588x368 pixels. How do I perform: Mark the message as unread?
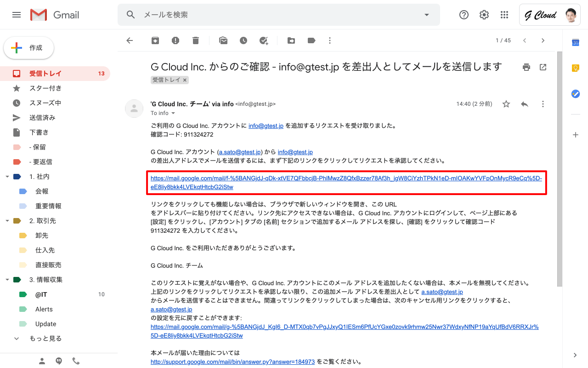(223, 40)
